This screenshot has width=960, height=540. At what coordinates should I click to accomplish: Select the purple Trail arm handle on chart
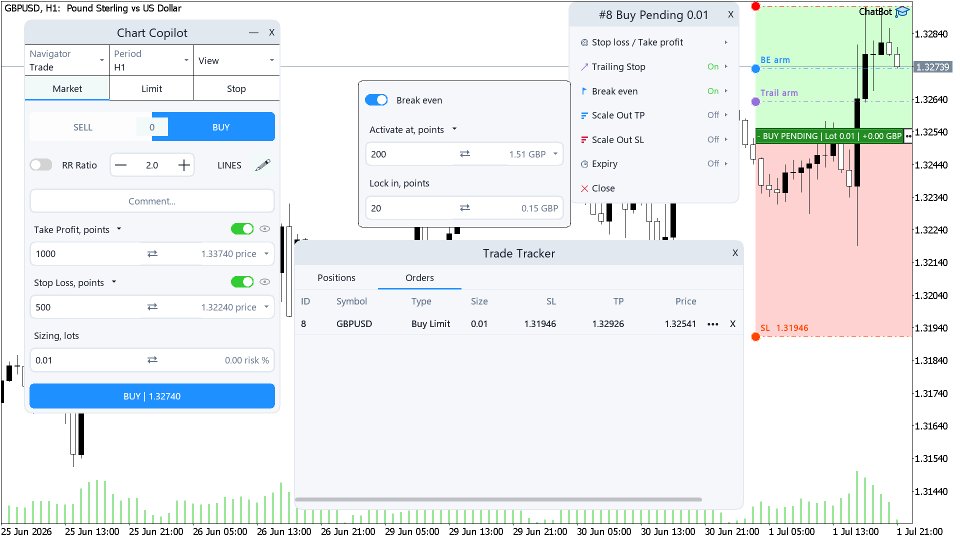click(x=756, y=102)
